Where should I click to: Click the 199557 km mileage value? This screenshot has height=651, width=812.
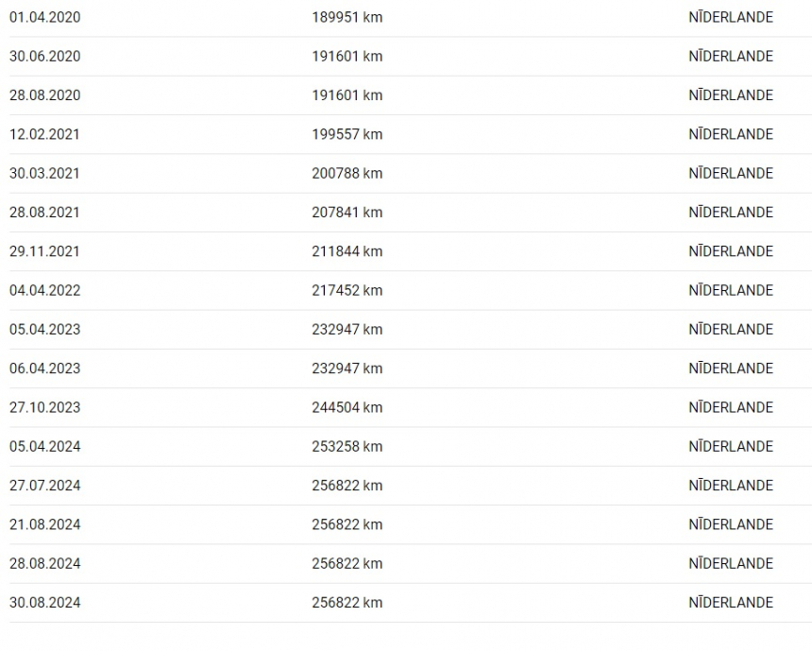(x=347, y=134)
